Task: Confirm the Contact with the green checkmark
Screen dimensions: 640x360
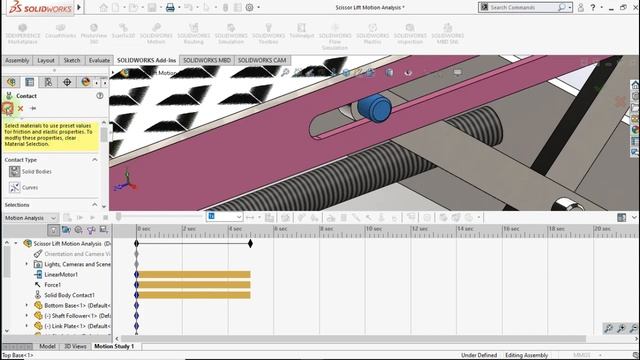Action: [8, 108]
